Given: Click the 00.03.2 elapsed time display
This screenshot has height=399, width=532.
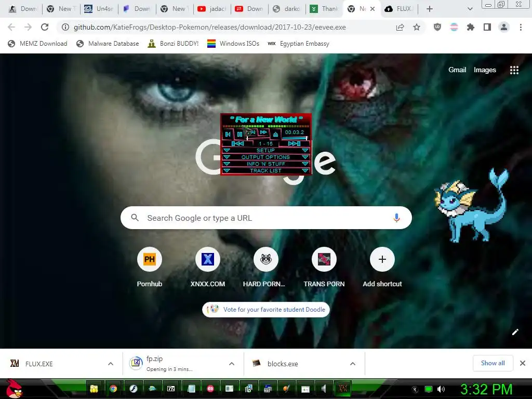Looking at the screenshot, I should 295,132.
